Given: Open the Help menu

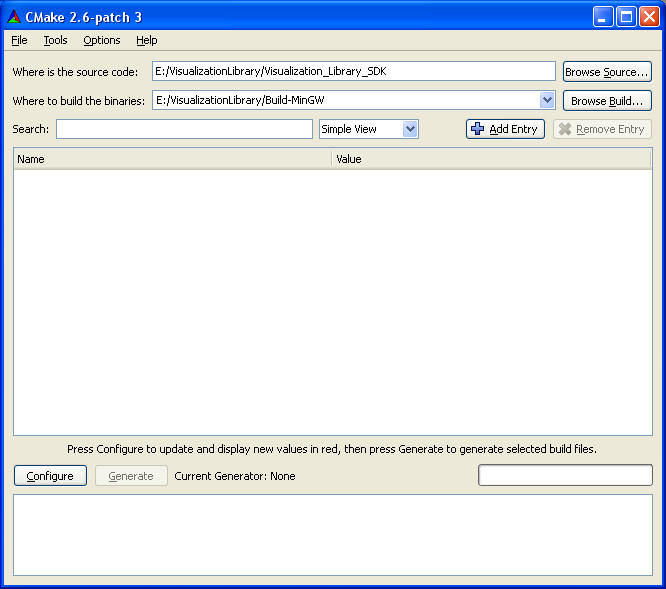Looking at the screenshot, I should click(147, 40).
